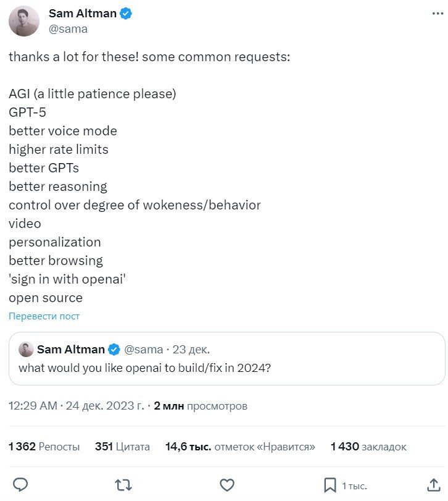This screenshot has width=448, height=501.
Task: Bookmark the post via the bookmark icon
Action: pyautogui.click(x=329, y=486)
